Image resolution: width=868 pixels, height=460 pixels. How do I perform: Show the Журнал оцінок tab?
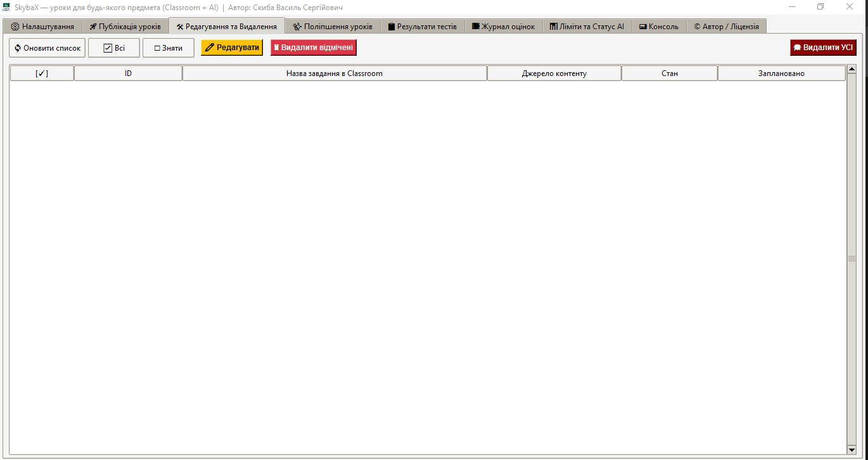504,27
